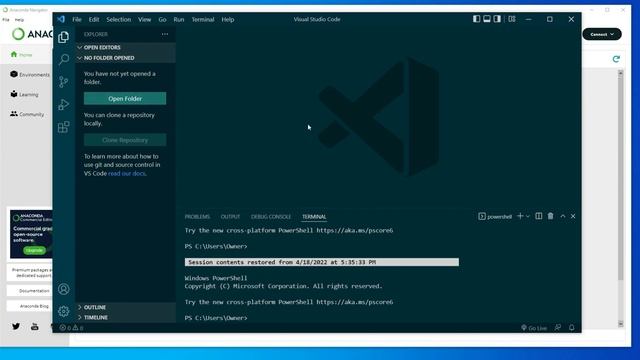
Task: Click the powershell terminal label
Action: coord(495,216)
